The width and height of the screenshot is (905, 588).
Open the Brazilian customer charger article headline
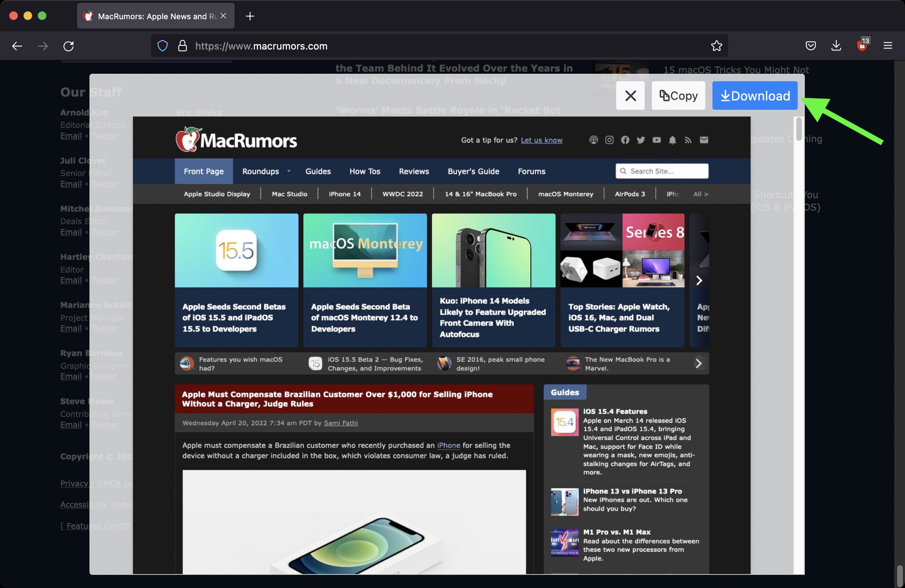[337, 399]
